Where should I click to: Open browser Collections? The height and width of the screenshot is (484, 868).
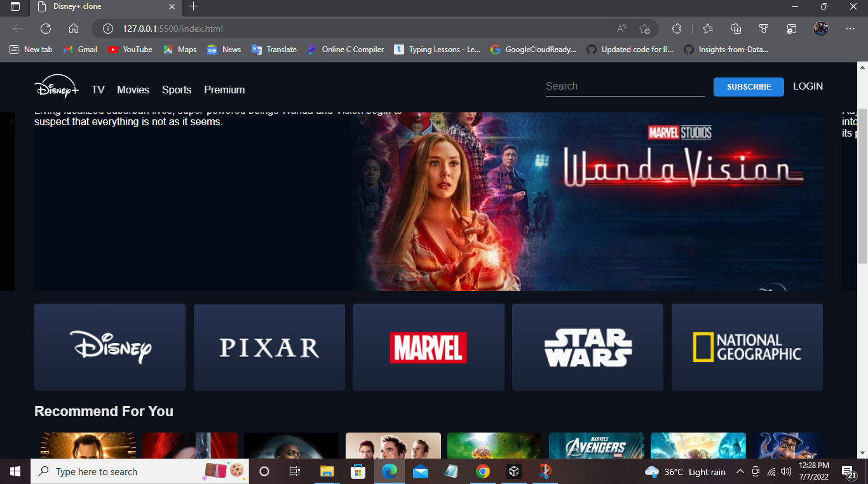click(x=735, y=29)
